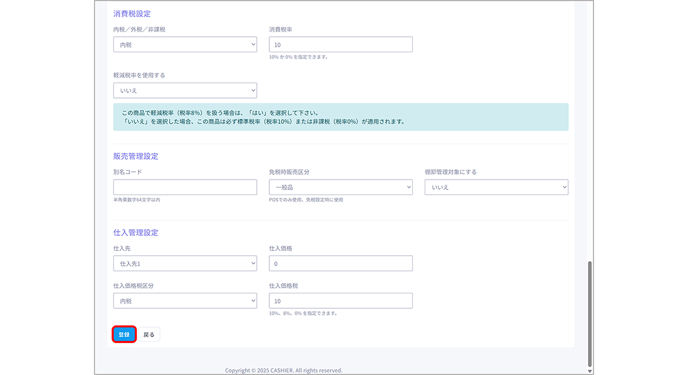Click the 戻る button
Image resolution: width=688 pixels, height=375 pixels.
(x=149, y=335)
